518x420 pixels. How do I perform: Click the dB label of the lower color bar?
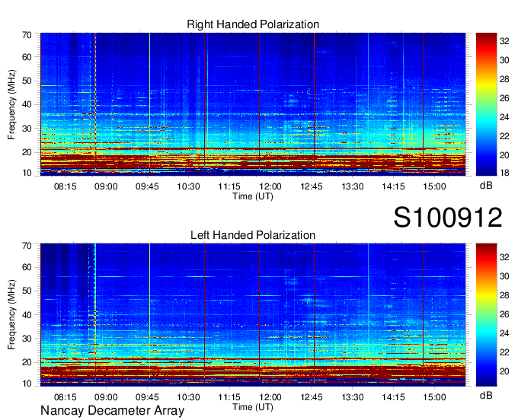(486, 395)
